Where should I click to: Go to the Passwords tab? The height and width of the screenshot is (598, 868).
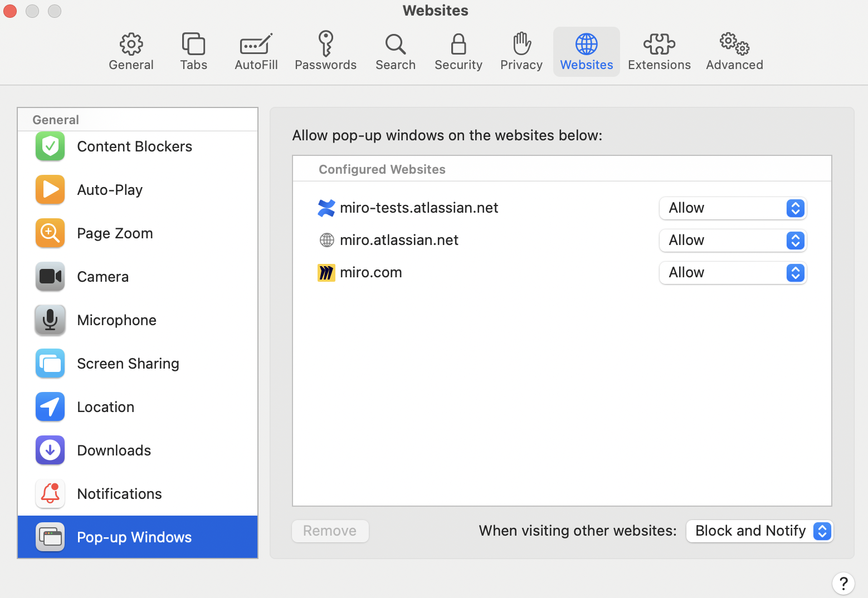coord(325,52)
